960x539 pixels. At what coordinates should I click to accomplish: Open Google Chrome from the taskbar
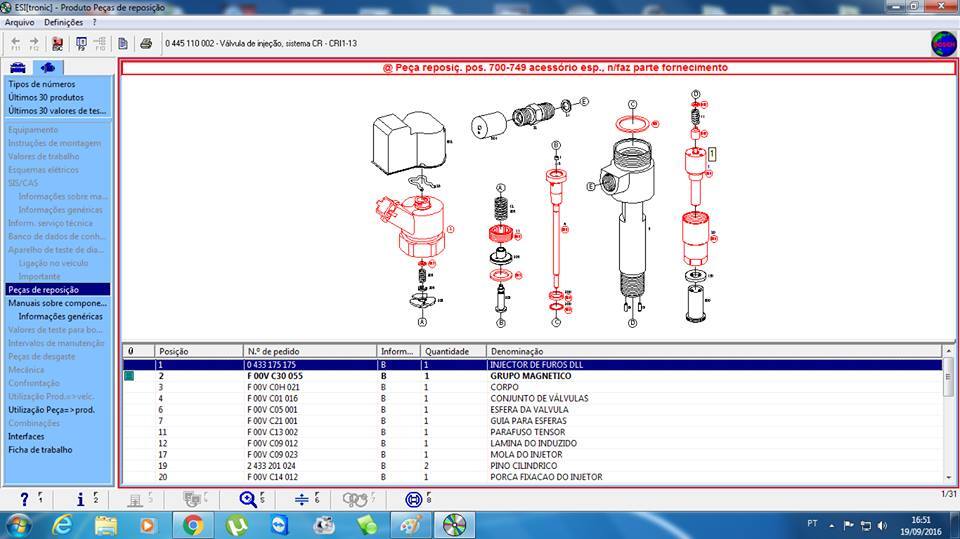click(193, 525)
